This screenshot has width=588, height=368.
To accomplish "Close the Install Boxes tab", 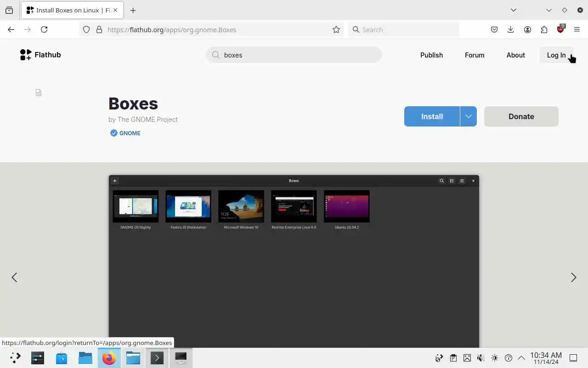I will coord(115,10).
